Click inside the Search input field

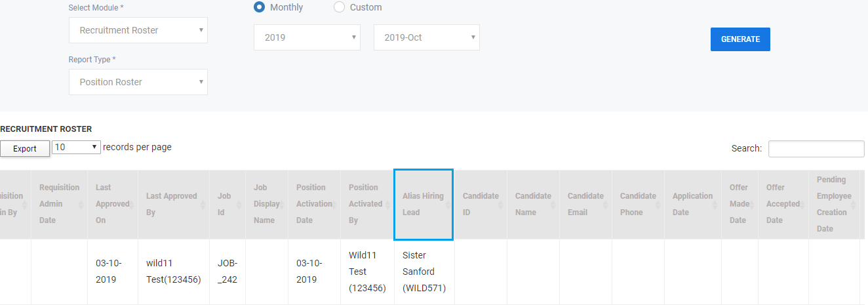816,149
